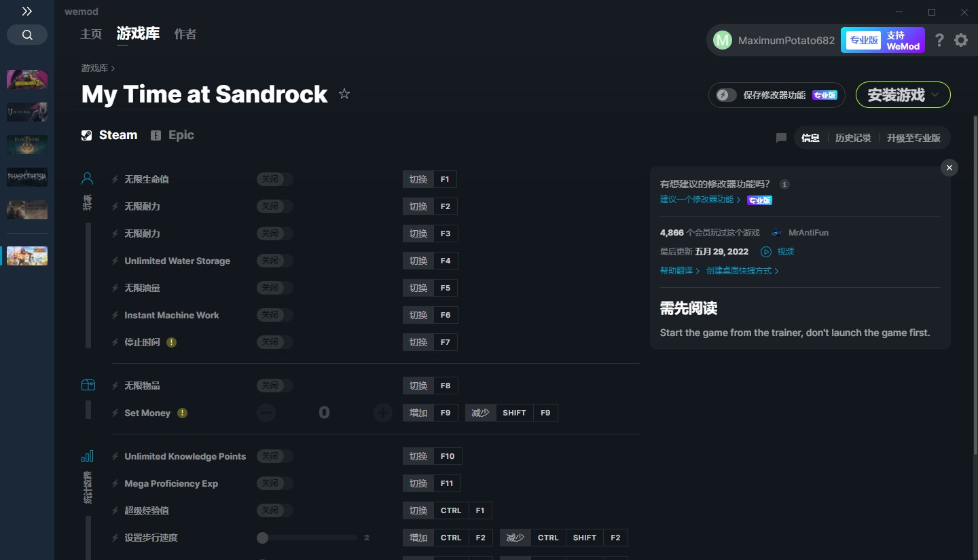The height and width of the screenshot is (560, 978).
Task: Click the F4 切换 hotkey for Water Storage
Action: pos(430,261)
